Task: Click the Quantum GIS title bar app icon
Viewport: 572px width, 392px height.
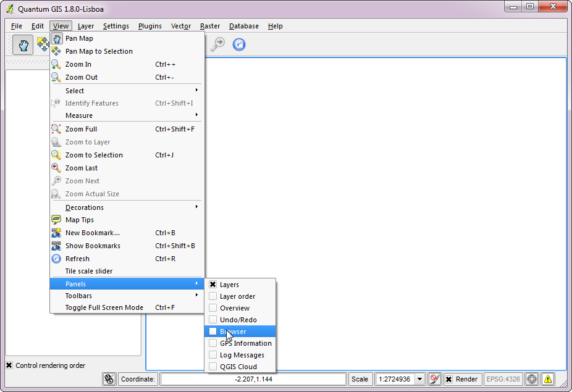Action: coord(10,9)
